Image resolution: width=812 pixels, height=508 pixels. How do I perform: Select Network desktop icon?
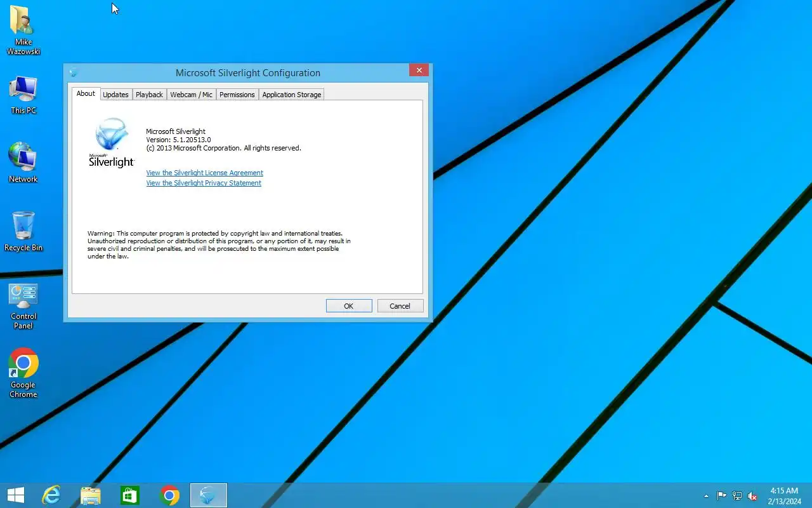pyautogui.click(x=23, y=163)
